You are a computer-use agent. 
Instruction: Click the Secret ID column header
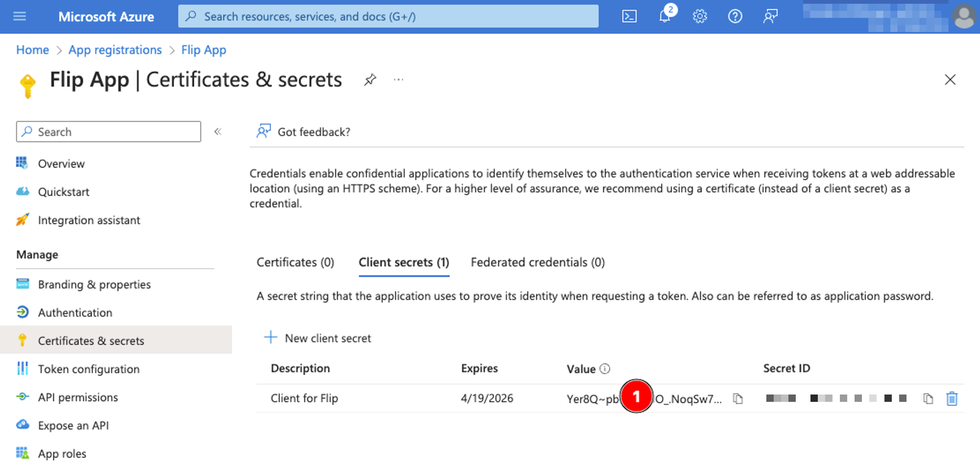[786, 369]
